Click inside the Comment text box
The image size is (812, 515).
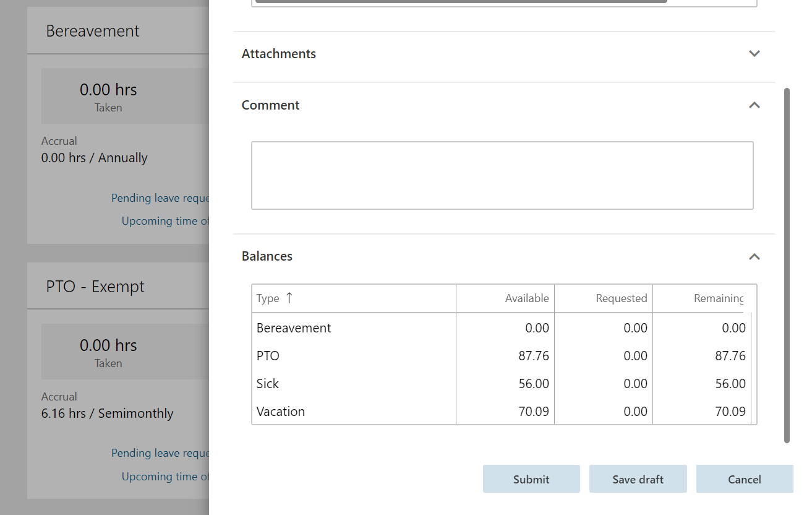[502, 176]
